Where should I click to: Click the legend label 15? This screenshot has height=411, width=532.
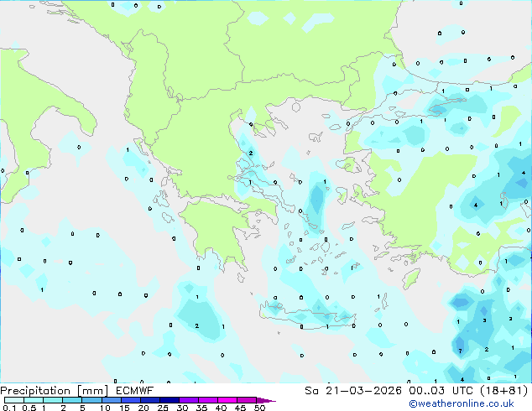click(124, 408)
